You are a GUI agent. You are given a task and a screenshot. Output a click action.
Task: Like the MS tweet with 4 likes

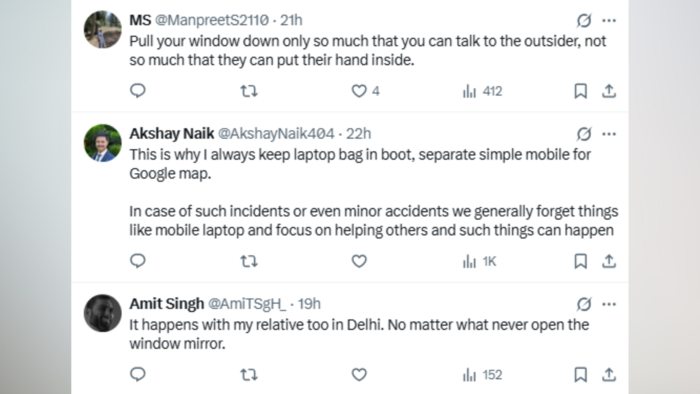pyautogui.click(x=365, y=91)
